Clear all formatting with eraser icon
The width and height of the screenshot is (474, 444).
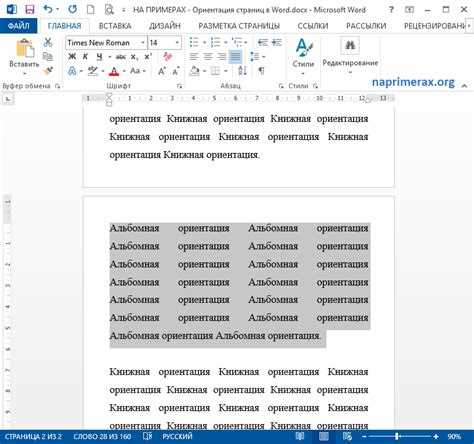pyautogui.click(x=168, y=56)
